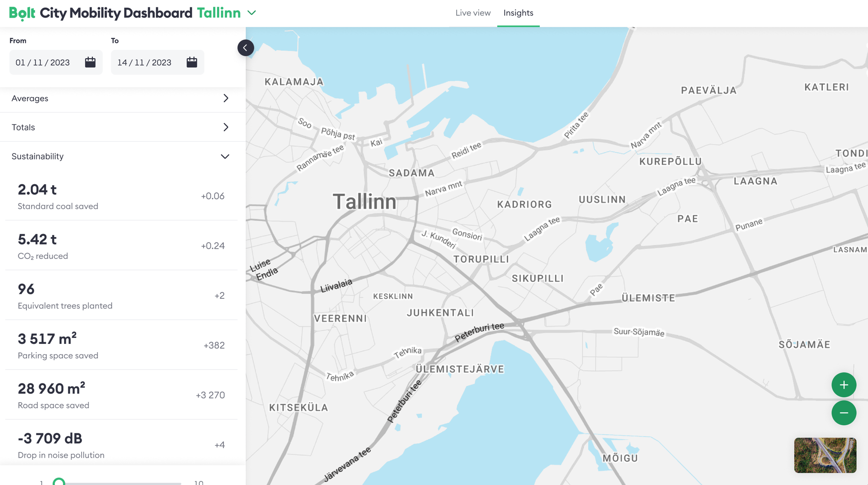Click '3 517 m²' parking space value
Screen dimensions: 868x485
[47, 339]
